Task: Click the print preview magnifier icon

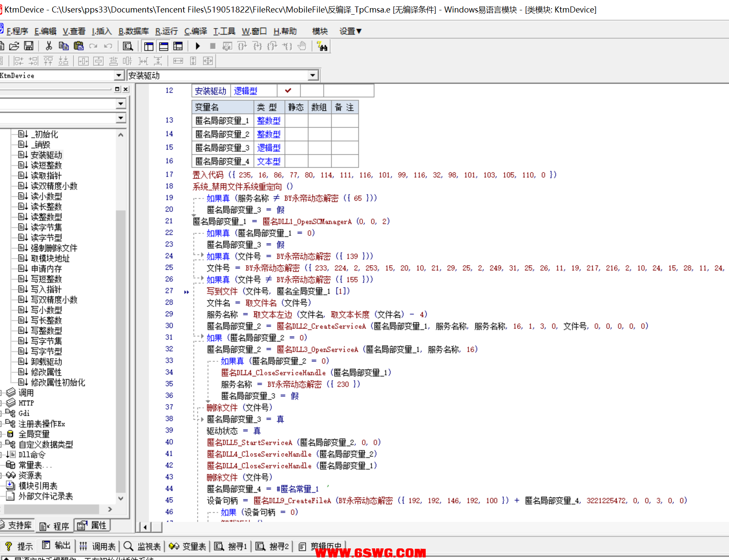Action: click(x=128, y=46)
